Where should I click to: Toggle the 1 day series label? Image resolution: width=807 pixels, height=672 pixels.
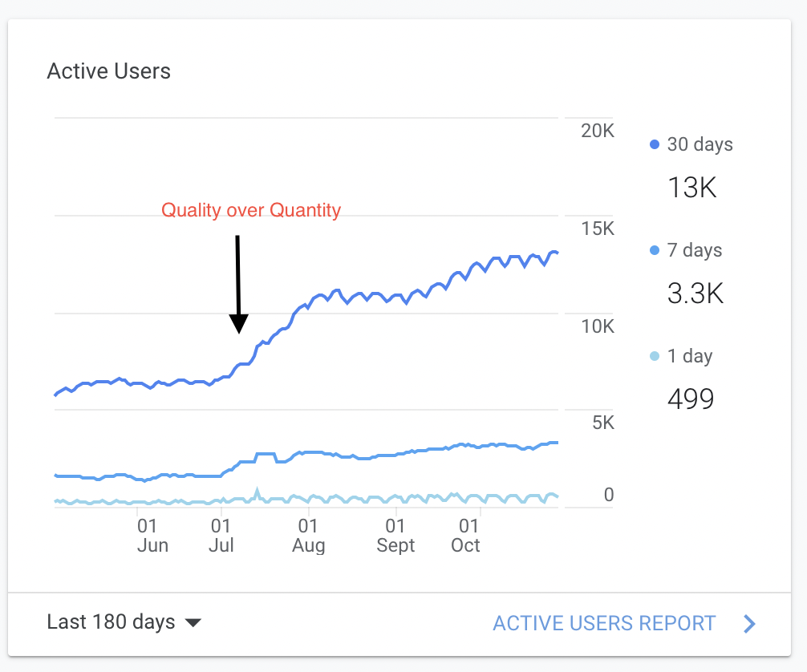(x=690, y=357)
